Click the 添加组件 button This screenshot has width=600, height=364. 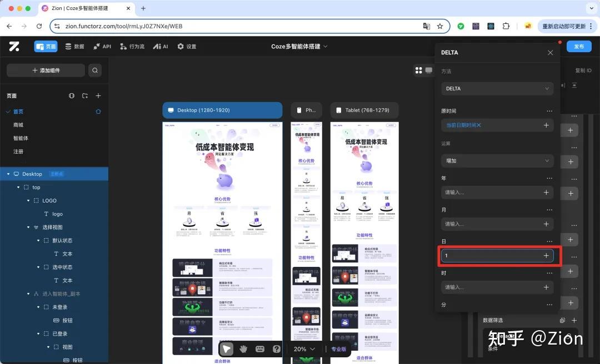(x=46, y=70)
